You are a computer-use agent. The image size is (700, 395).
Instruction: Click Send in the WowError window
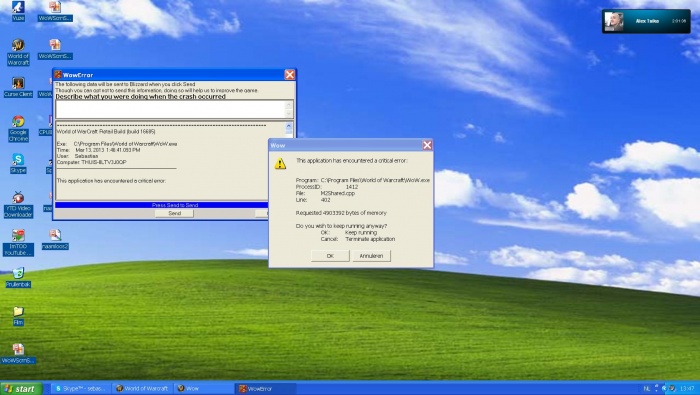tap(174, 213)
